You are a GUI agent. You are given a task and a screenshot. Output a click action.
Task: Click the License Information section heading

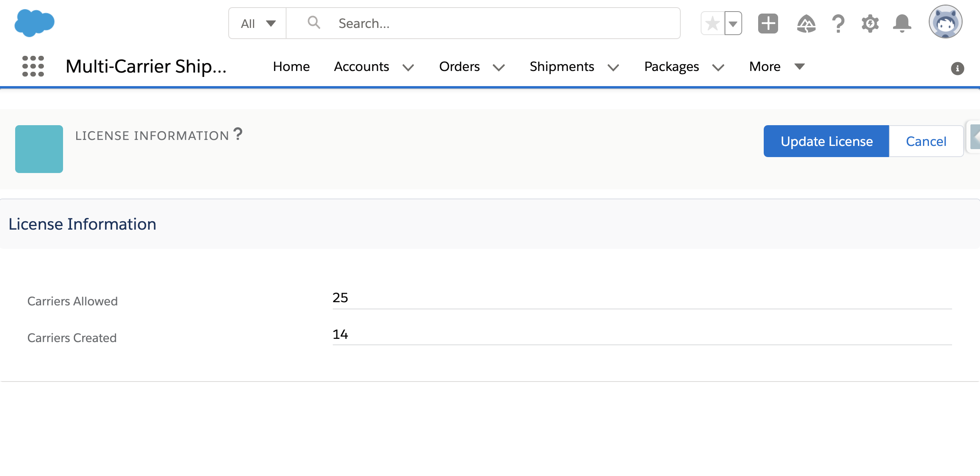click(82, 224)
